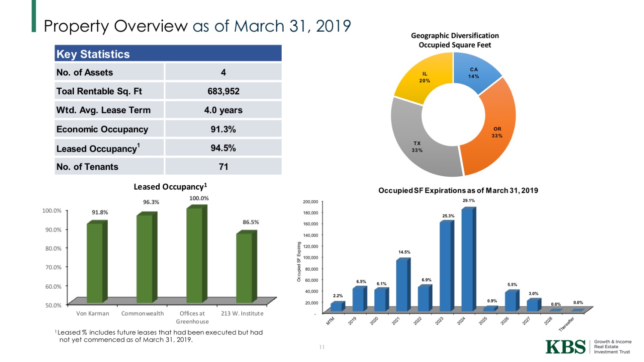644x362 pixels.
Task: Click the 2023 expiration bar
Action: pyautogui.click(x=447, y=266)
